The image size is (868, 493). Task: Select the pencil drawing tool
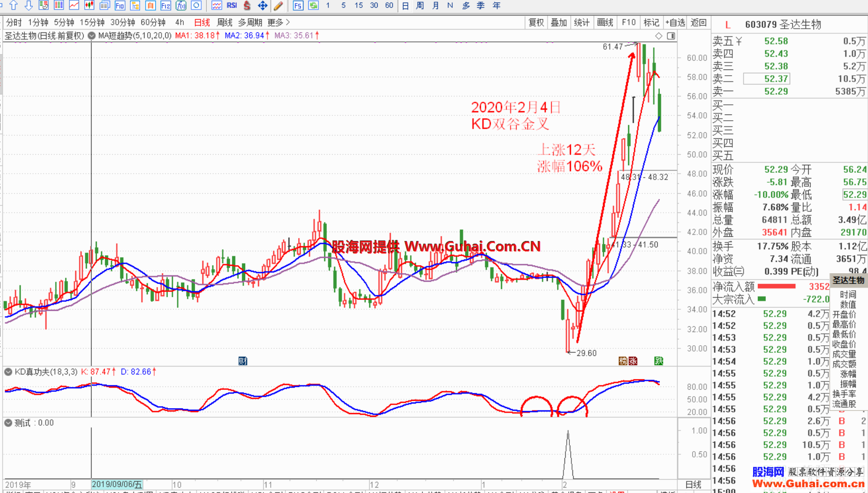pyautogui.click(x=278, y=5)
